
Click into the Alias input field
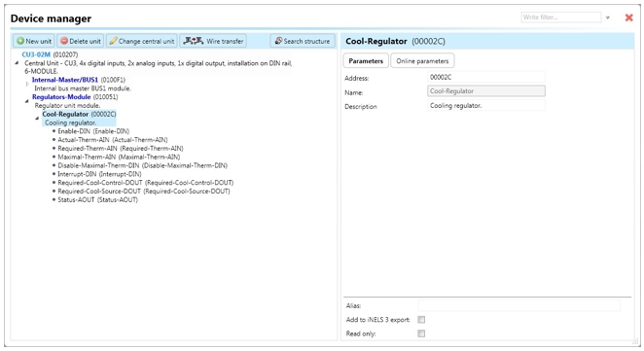tap(519, 305)
